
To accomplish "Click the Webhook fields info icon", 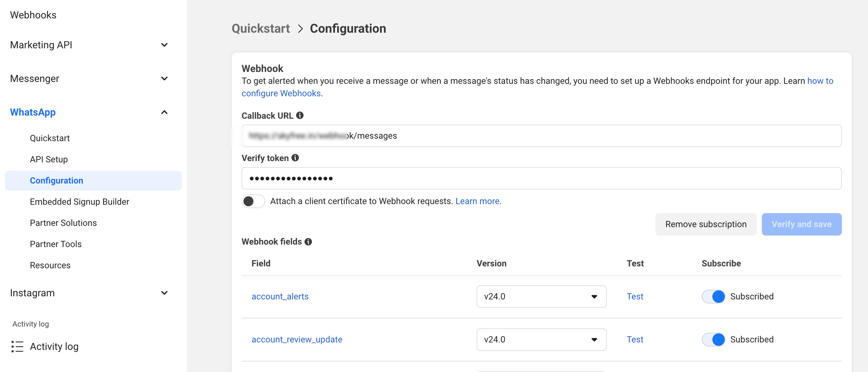I will point(308,241).
